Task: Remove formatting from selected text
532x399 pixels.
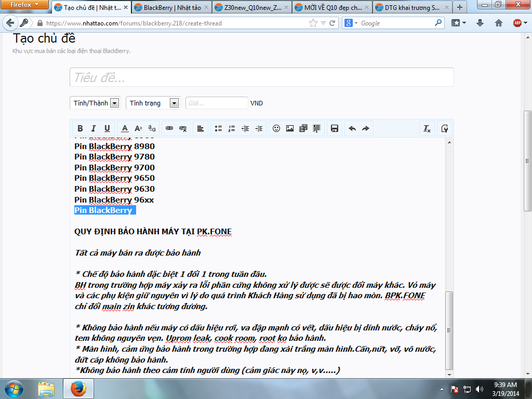Action: coord(427,128)
